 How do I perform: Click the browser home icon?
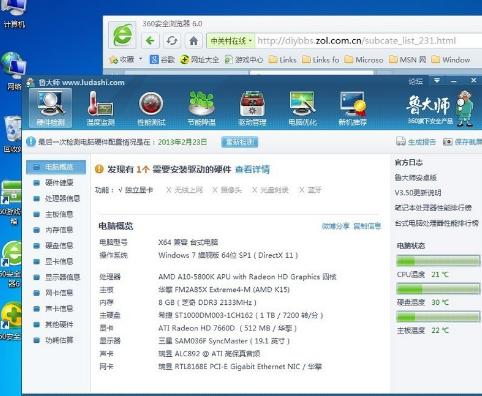(x=193, y=41)
